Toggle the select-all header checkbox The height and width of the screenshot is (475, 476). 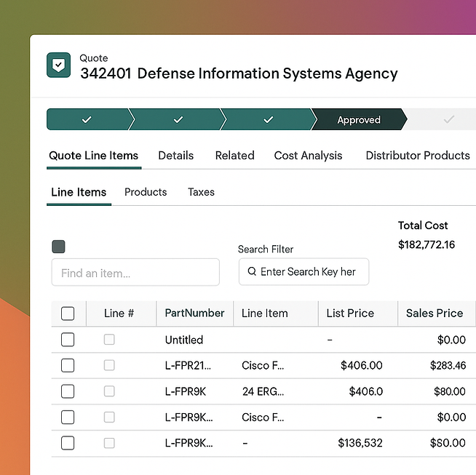68,314
